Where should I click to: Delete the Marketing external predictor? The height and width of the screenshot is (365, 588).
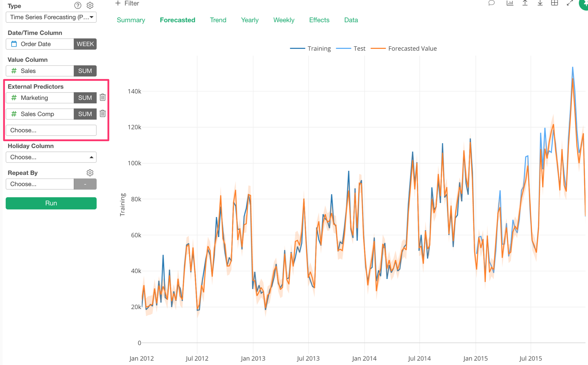click(x=102, y=97)
